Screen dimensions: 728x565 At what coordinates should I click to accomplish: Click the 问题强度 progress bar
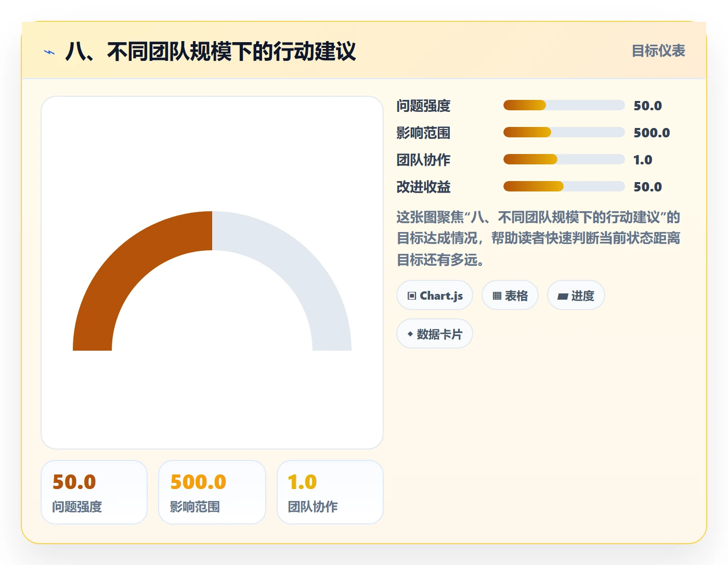[564, 105]
